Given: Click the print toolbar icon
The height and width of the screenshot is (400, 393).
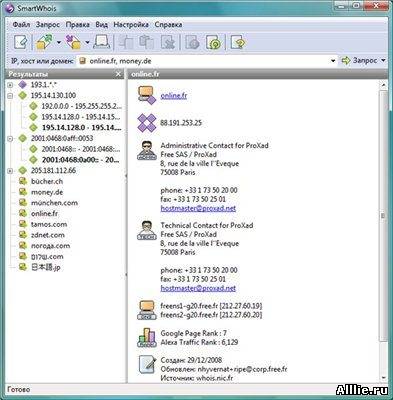Looking at the screenshot, I should (102, 42).
